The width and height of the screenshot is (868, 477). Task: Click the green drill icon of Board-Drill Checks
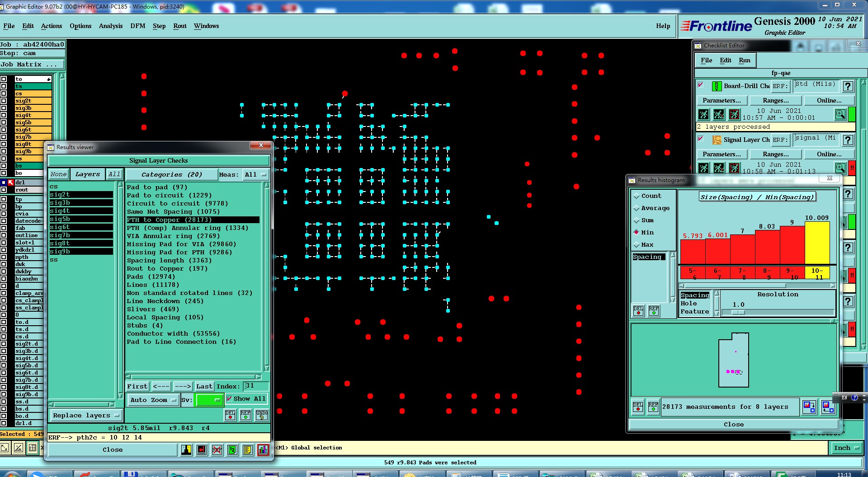717,86
